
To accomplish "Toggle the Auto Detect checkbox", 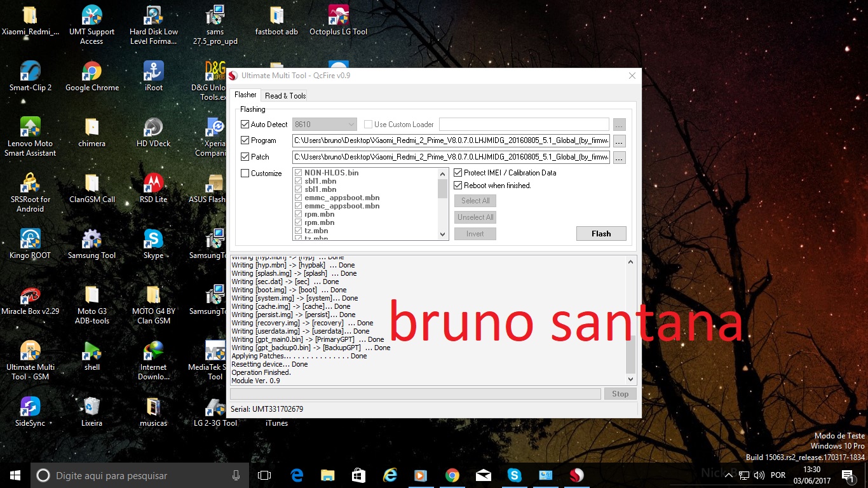I will tap(245, 125).
